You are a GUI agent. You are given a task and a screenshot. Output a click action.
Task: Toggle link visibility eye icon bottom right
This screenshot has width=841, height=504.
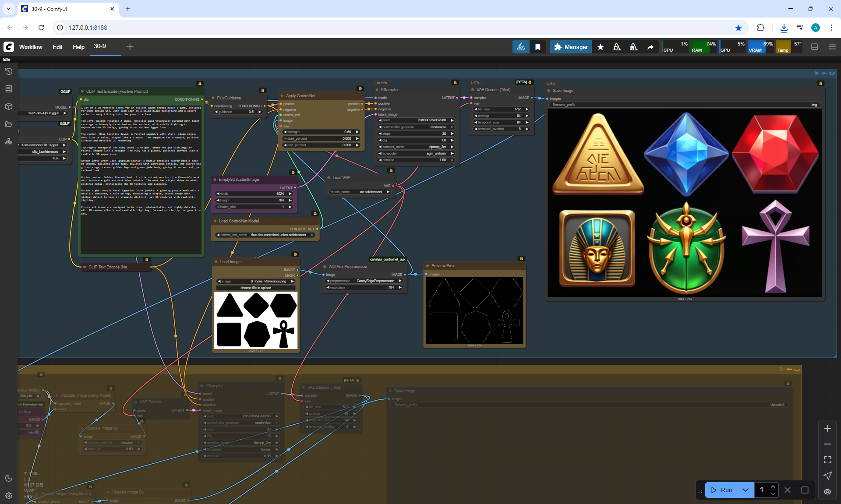(827, 491)
